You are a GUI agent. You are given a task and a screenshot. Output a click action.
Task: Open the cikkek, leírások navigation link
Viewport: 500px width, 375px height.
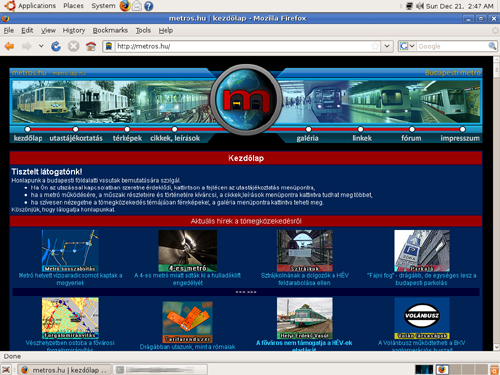coord(175,138)
